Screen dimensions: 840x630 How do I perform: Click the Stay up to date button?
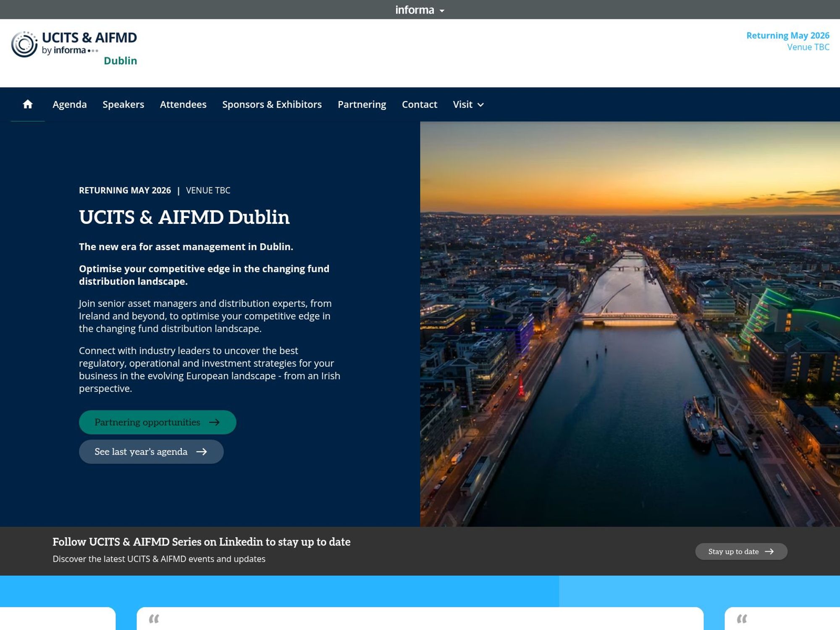(741, 551)
